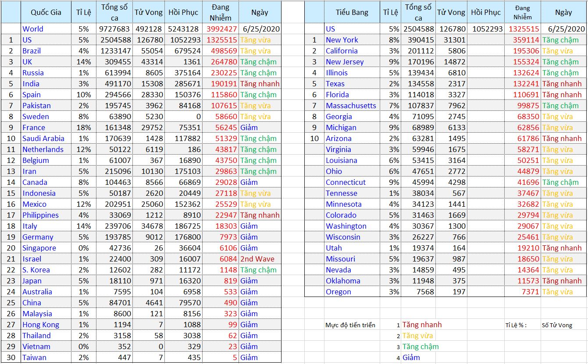Select France's percentage cell 18%
The image size is (588, 364).
click(x=83, y=127)
